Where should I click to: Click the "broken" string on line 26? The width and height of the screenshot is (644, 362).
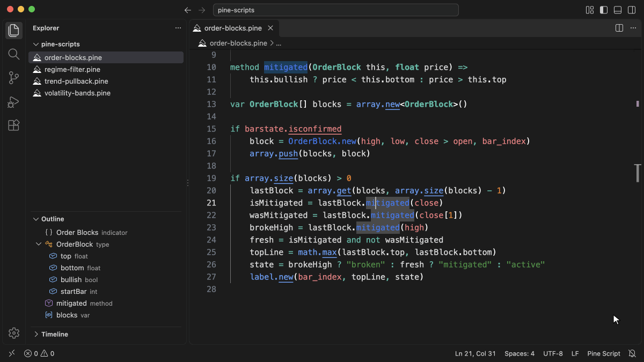click(x=366, y=264)
